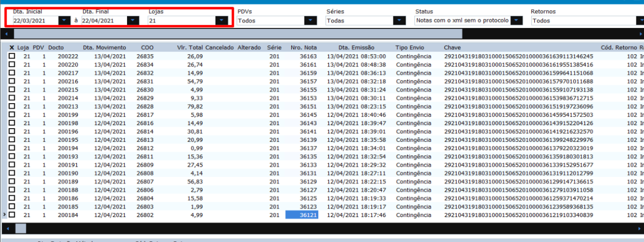Sort by the Vlr. Total column header
The image size is (644, 242).
[190, 47]
